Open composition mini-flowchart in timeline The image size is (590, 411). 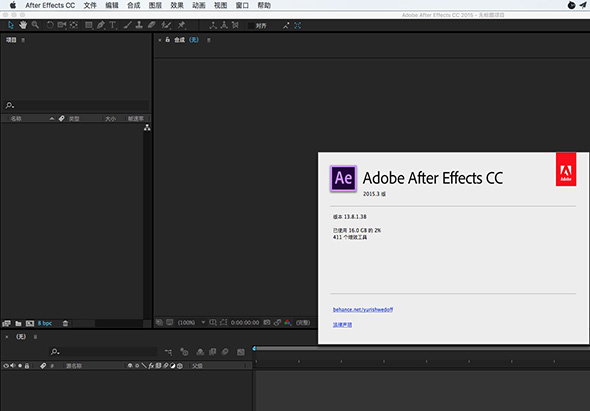pyautogui.click(x=168, y=352)
